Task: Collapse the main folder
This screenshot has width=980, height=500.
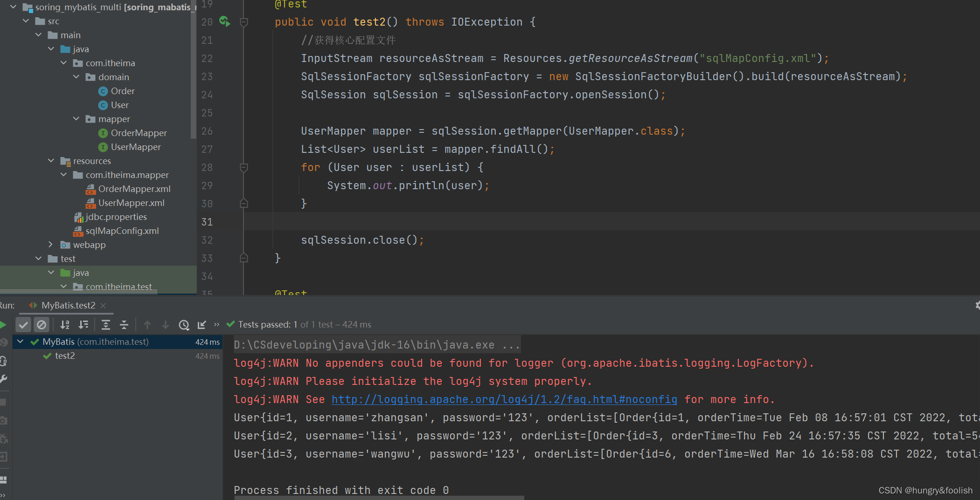Action: [39, 35]
